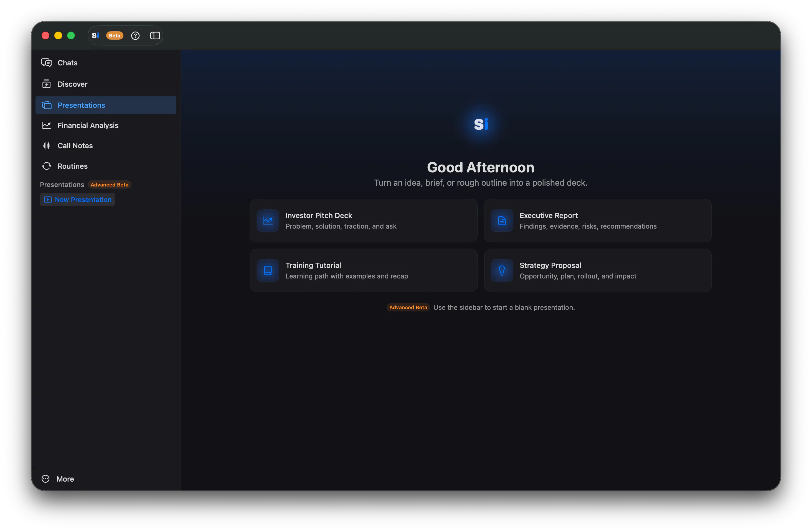Click 'Findings, evidence, risks, recommendations' description
Image resolution: width=812 pixels, height=532 pixels.
point(588,226)
